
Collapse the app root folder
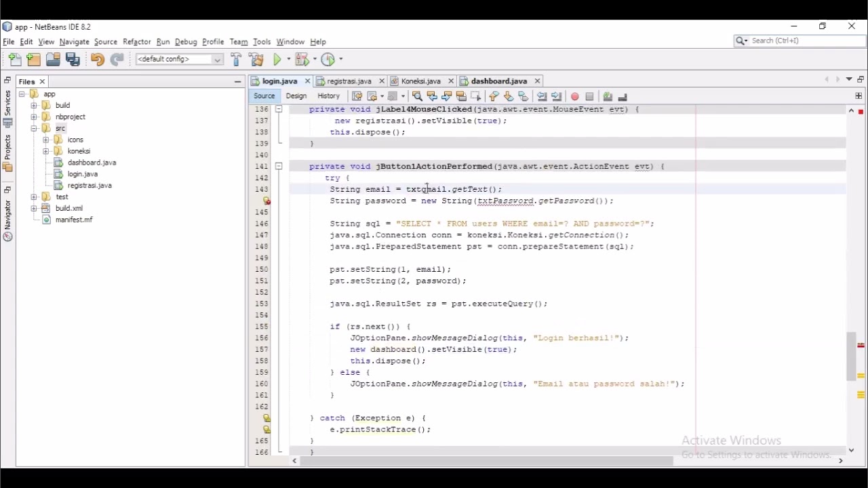[22, 94]
